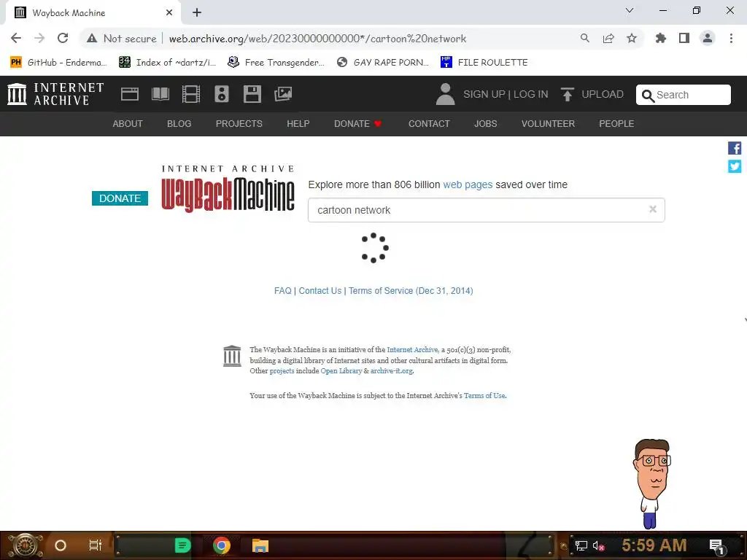Open Cortana circle on the taskbar
The width and height of the screenshot is (747, 560).
[x=61, y=545]
